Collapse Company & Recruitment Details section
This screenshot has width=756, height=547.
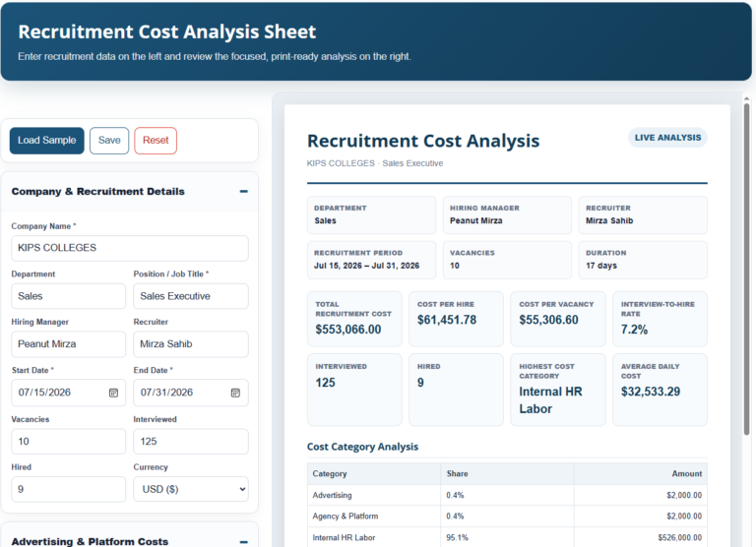[x=243, y=191]
